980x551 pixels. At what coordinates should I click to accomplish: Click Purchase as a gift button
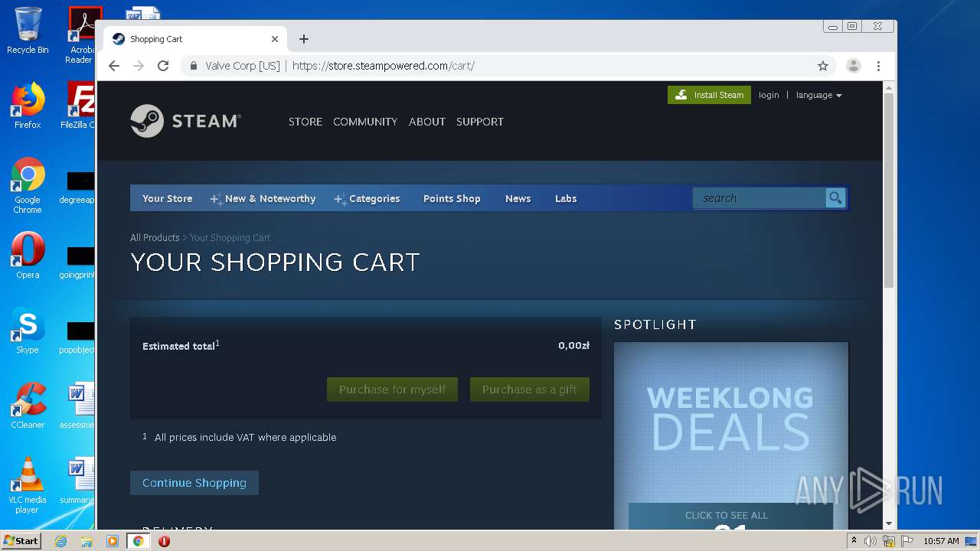530,390
